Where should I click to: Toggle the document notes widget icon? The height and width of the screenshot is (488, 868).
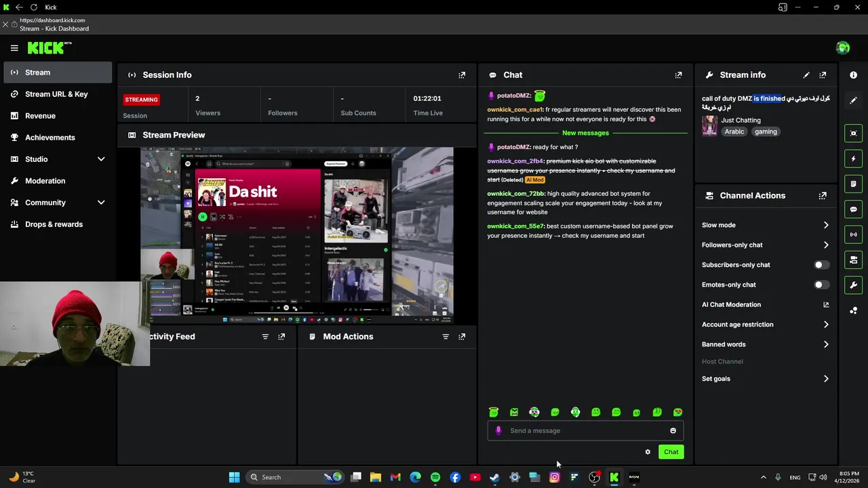click(x=854, y=184)
